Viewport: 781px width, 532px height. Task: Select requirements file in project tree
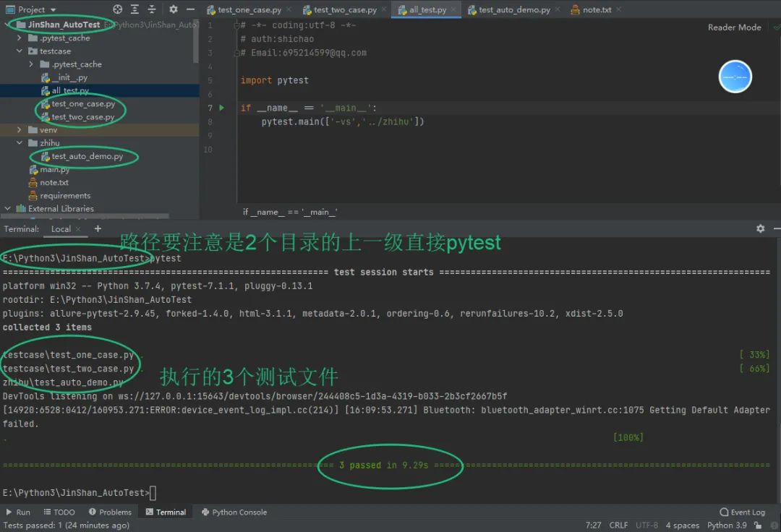tap(60, 196)
